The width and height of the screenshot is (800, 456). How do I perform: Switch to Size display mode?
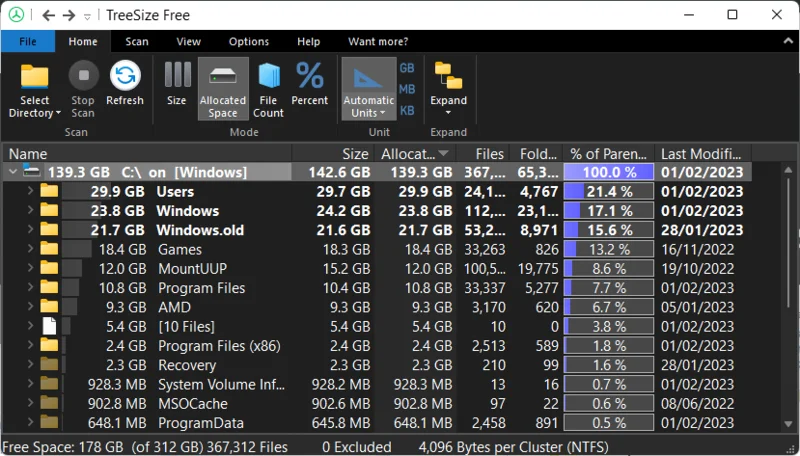tap(177, 78)
